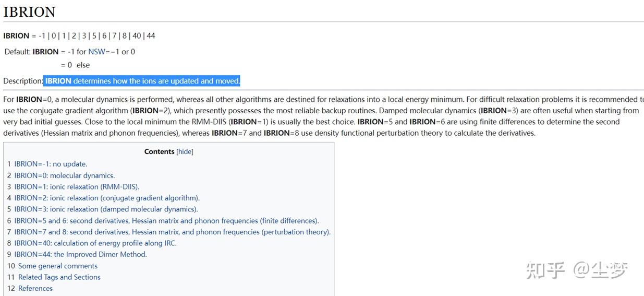Viewport: 644px width, 296px height.
Task: Go to IBRION=7 and 8 perturbation theory
Action: (172, 232)
